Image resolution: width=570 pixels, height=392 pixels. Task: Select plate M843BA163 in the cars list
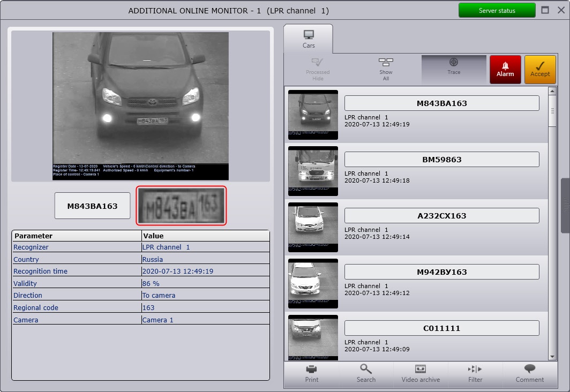pos(441,103)
